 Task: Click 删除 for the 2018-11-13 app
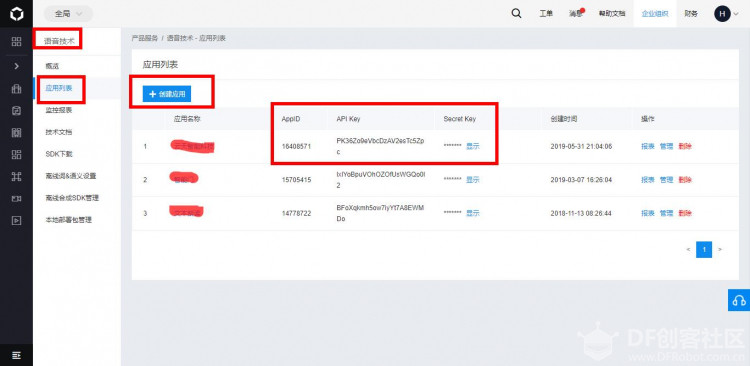pyautogui.click(x=685, y=213)
